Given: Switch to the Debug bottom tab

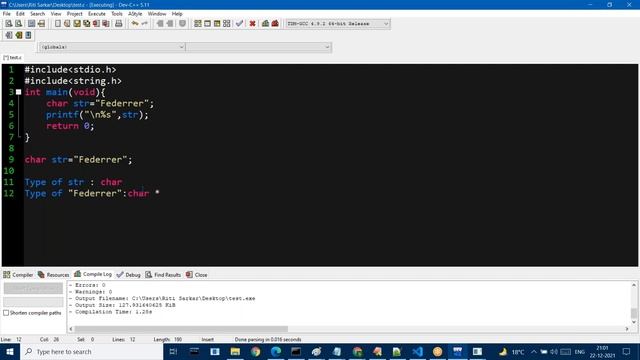Looking at the screenshot, I should pyautogui.click(x=129, y=275).
